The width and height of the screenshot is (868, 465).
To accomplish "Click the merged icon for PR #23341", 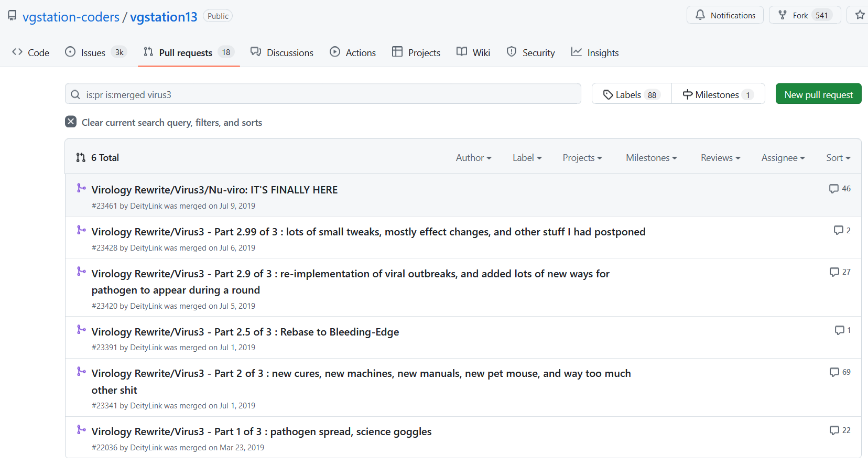I will (x=81, y=371).
